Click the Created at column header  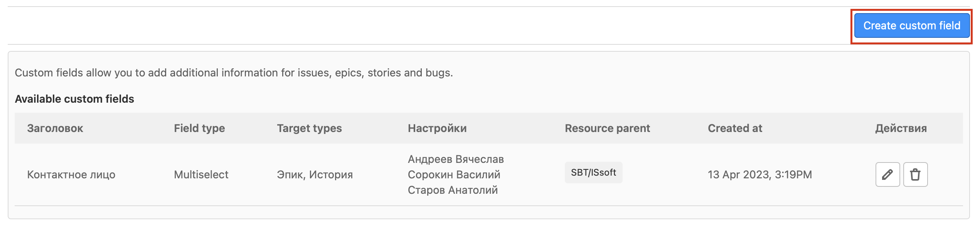click(x=735, y=128)
